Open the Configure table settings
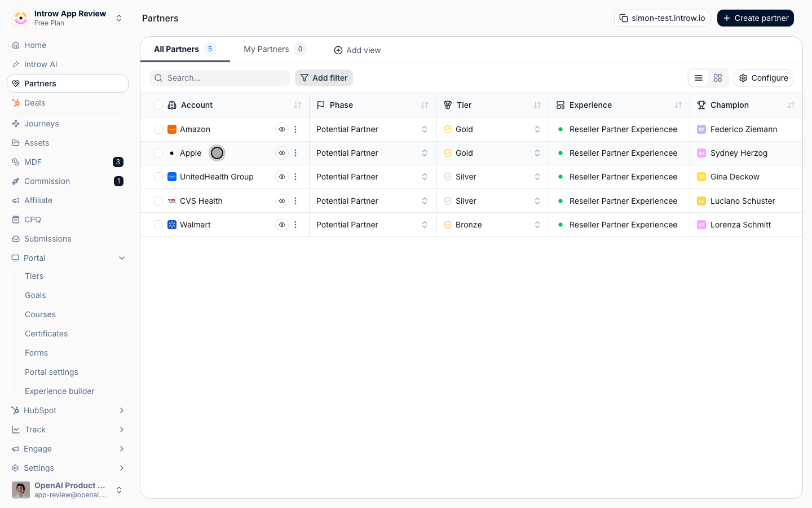The height and width of the screenshot is (508, 812). tap(764, 78)
